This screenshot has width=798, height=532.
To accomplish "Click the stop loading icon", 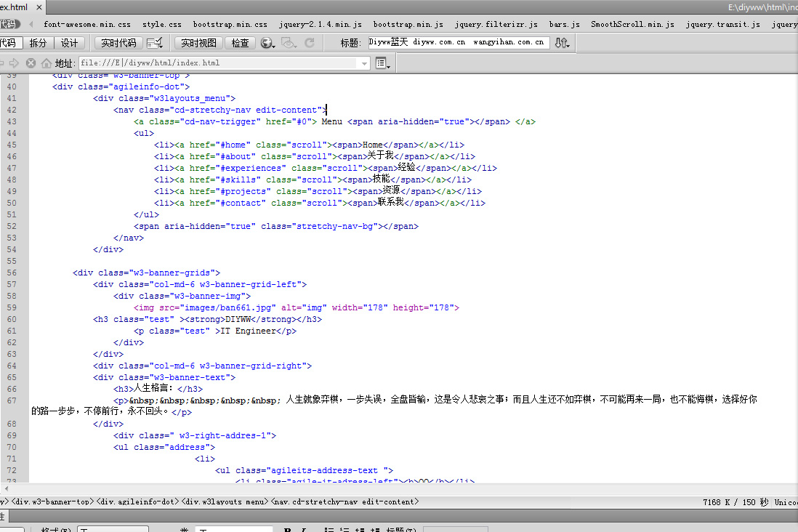I will pos(31,63).
